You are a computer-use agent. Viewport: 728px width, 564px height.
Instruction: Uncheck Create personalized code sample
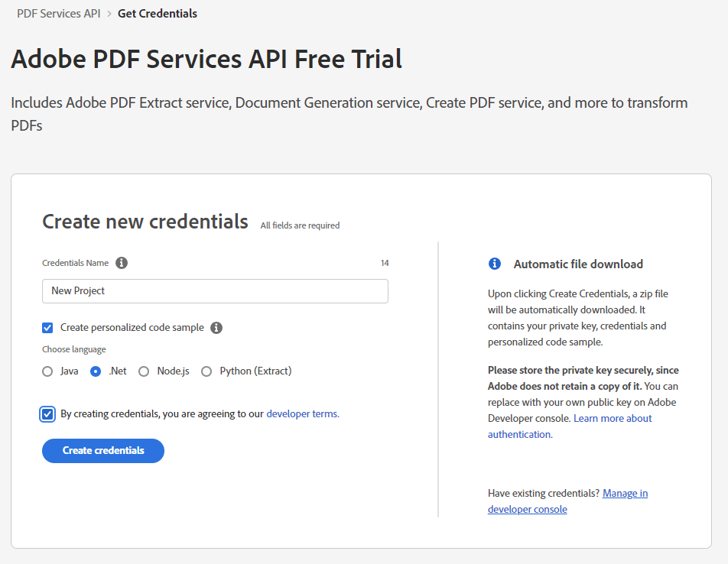point(47,328)
